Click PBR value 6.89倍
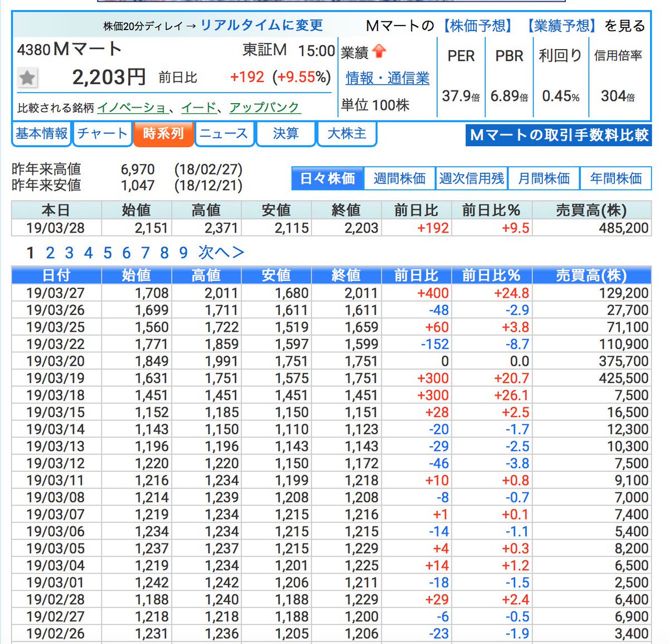The height and width of the screenshot is (644, 669). (x=509, y=96)
